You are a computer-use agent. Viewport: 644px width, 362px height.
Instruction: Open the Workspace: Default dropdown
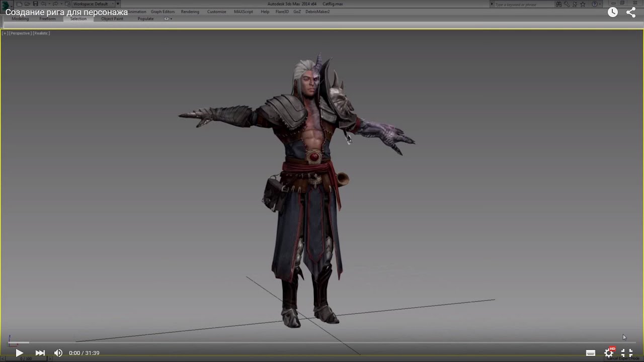pos(93,4)
